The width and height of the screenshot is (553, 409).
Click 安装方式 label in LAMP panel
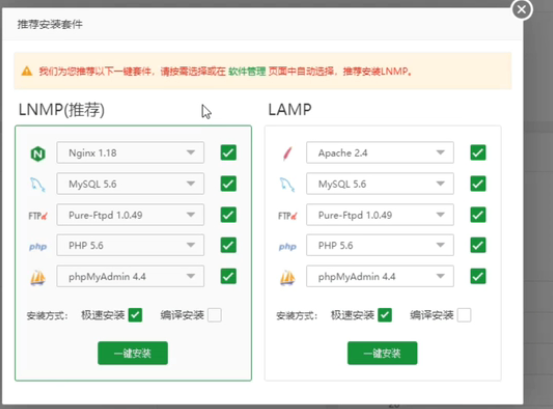coord(297,316)
